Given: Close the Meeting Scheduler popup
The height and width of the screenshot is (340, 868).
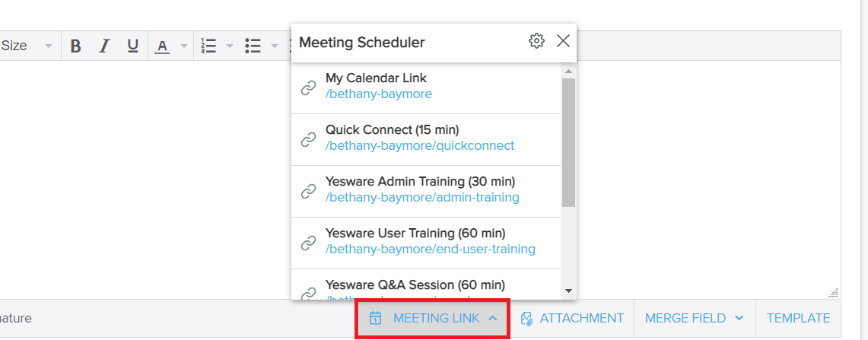Looking at the screenshot, I should [563, 41].
